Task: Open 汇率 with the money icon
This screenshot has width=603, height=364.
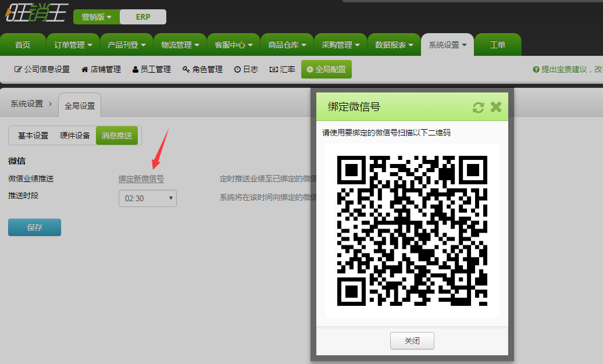Action: [x=282, y=69]
